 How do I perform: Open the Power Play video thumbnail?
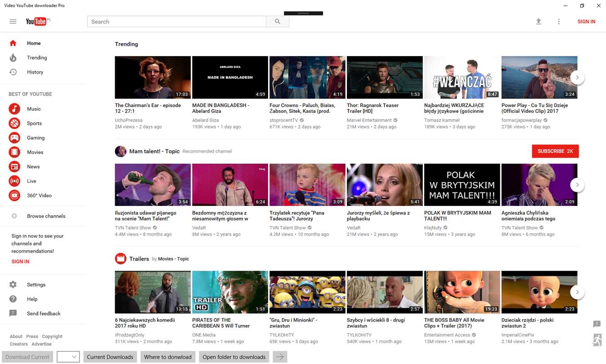(539, 77)
